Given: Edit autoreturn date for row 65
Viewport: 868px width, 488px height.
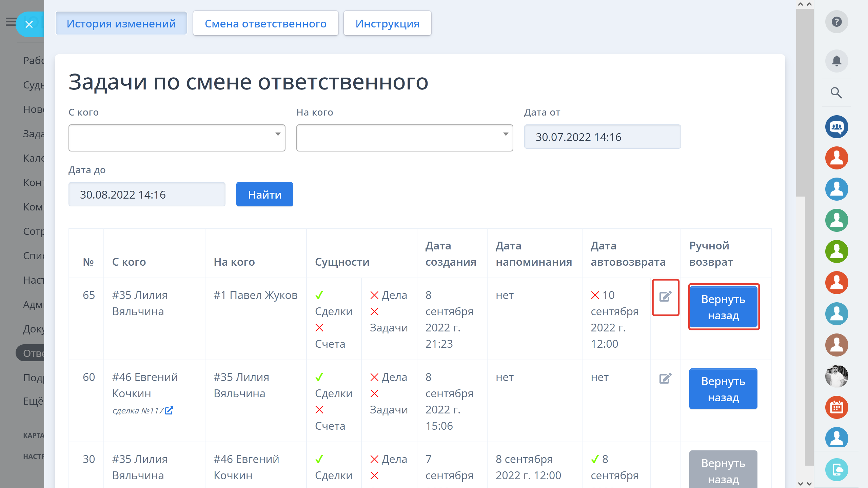Looking at the screenshot, I should pyautogui.click(x=665, y=297).
